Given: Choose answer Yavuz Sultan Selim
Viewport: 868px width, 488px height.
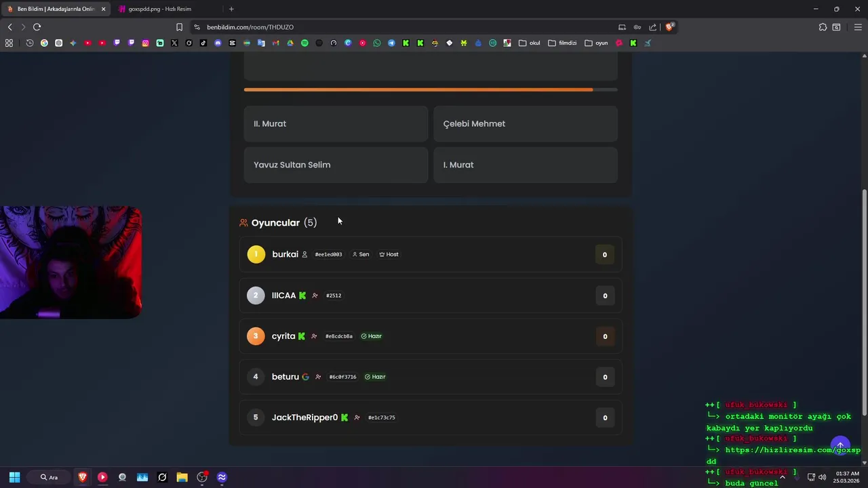Looking at the screenshot, I should (336, 165).
